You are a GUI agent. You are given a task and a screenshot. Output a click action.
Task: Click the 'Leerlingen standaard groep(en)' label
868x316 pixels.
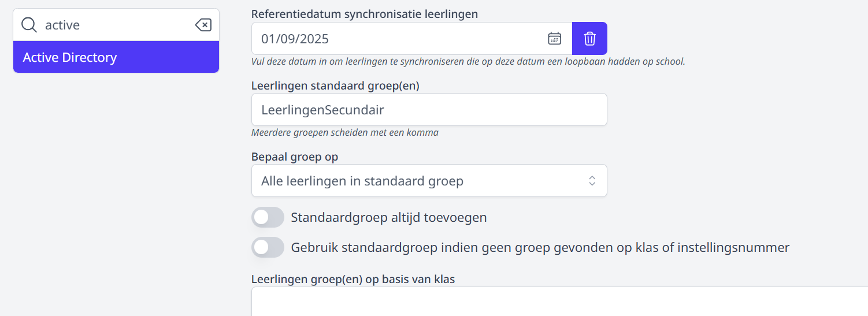[335, 85]
